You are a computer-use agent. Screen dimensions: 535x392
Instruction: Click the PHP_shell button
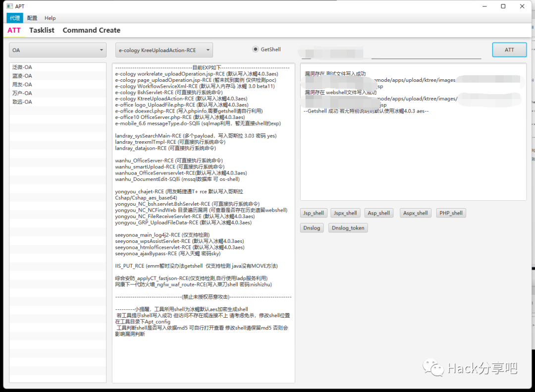click(451, 213)
